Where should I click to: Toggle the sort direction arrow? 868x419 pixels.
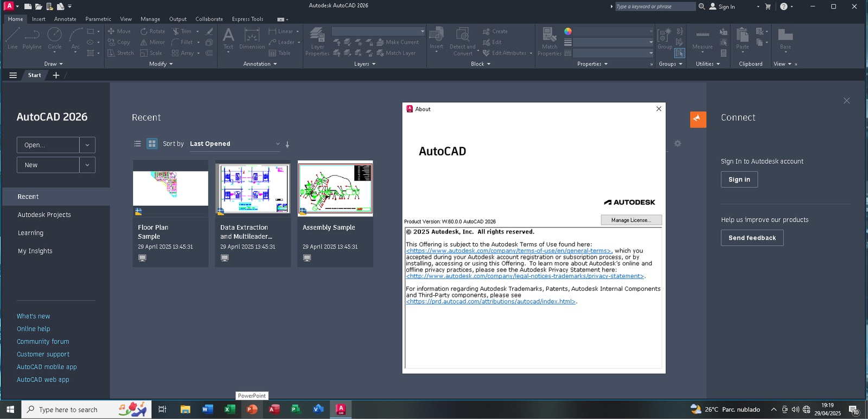[x=288, y=144]
